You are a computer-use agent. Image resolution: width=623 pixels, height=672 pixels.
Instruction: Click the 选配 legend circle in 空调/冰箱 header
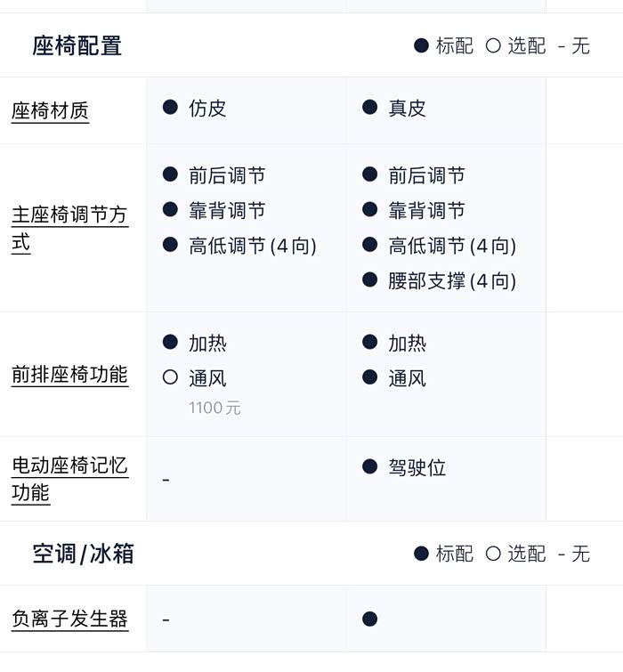[x=493, y=554]
